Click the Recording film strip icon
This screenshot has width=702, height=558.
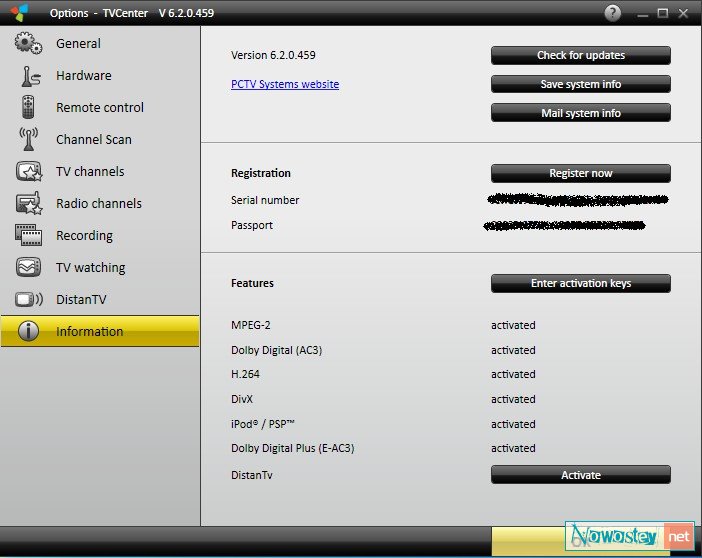coord(29,236)
